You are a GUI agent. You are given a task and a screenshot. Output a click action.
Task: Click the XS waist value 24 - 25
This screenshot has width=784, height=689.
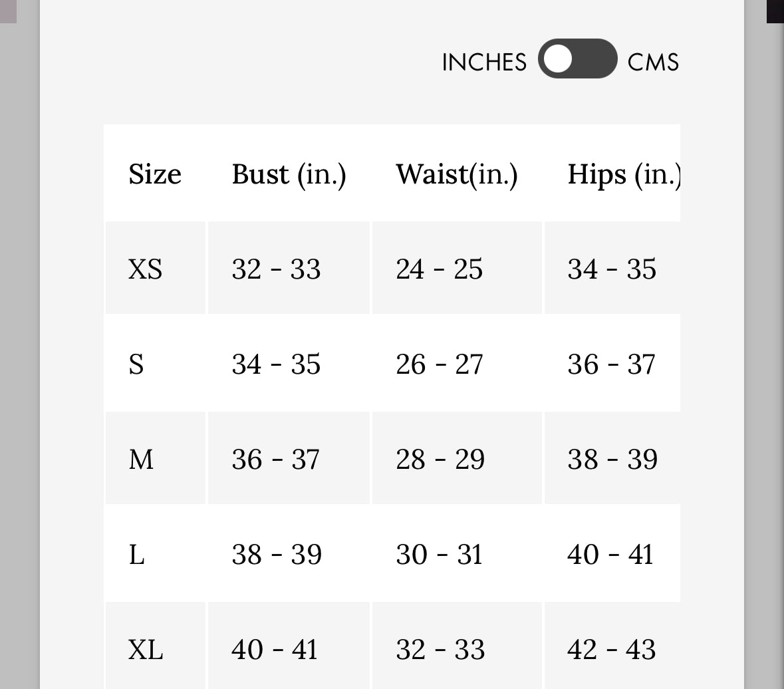(x=440, y=269)
